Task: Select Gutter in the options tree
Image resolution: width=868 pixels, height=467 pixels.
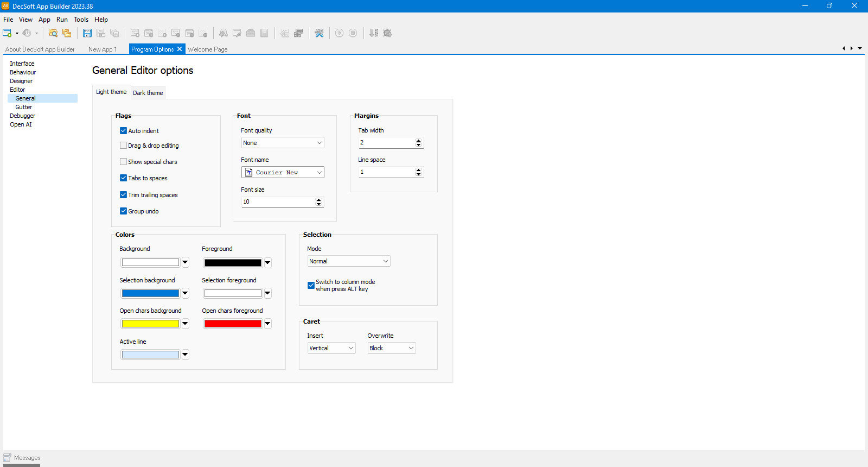Action: coord(24,107)
